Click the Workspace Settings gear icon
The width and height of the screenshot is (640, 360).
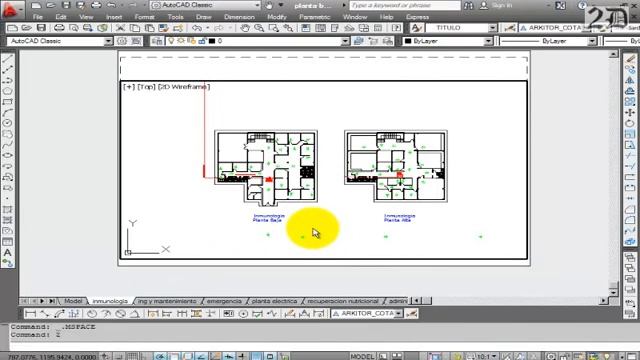pos(122,41)
